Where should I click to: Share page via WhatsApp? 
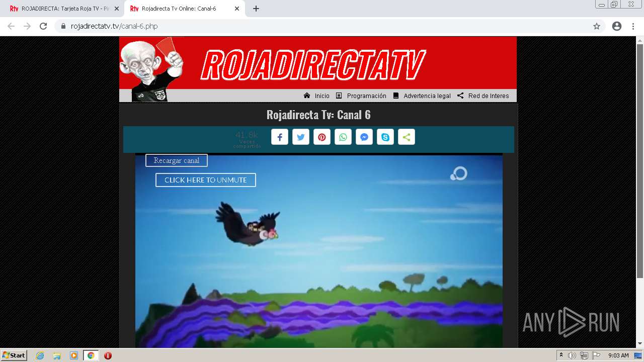tap(343, 137)
